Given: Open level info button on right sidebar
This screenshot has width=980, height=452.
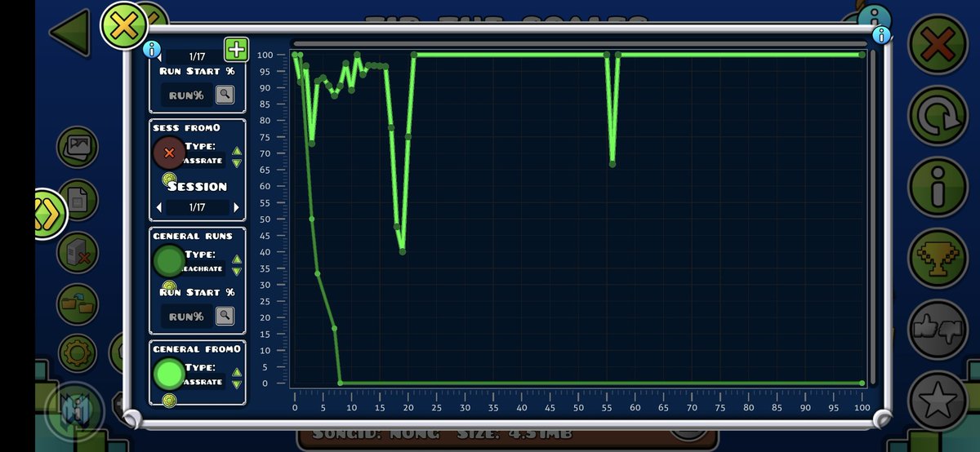Looking at the screenshot, I should pyautogui.click(x=938, y=188).
